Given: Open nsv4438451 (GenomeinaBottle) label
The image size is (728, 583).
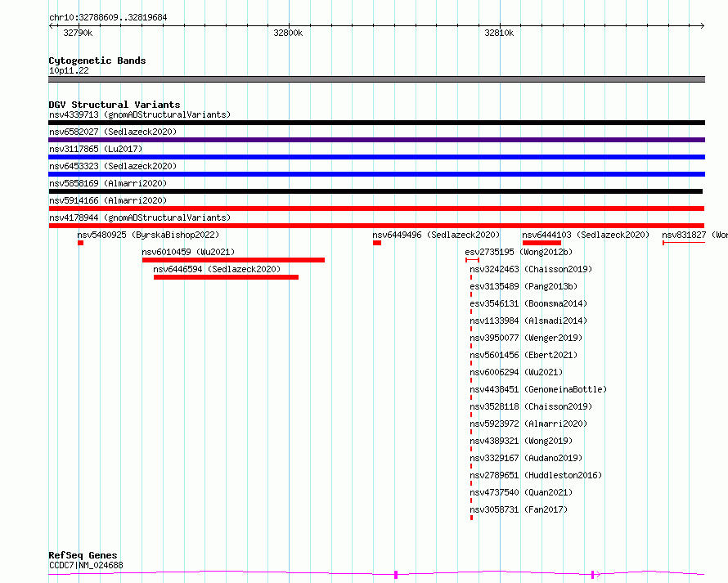Looking at the screenshot, I should tap(538, 389).
